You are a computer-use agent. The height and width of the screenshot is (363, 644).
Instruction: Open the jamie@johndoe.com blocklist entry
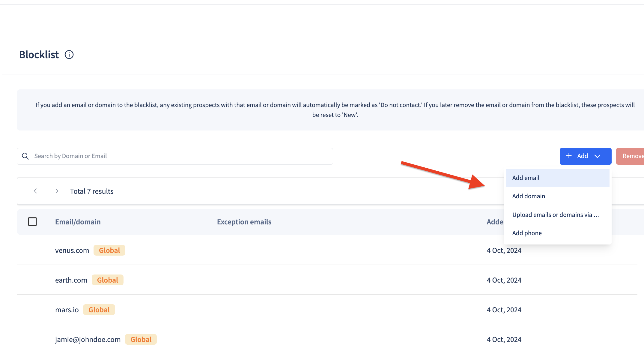pyautogui.click(x=88, y=339)
